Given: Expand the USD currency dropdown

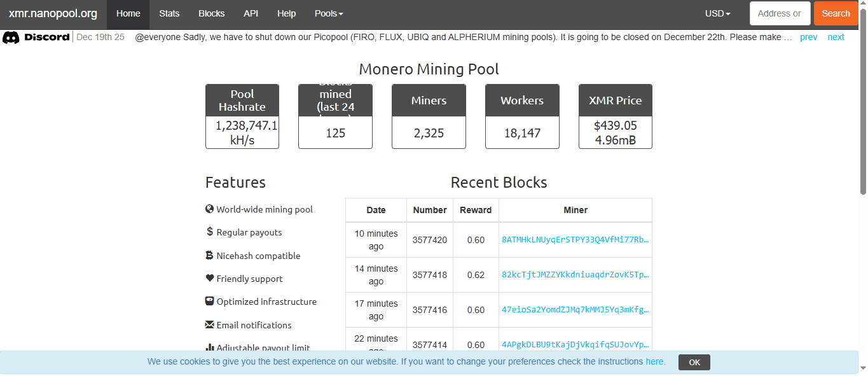Looking at the screenshot, I should 717,13.
